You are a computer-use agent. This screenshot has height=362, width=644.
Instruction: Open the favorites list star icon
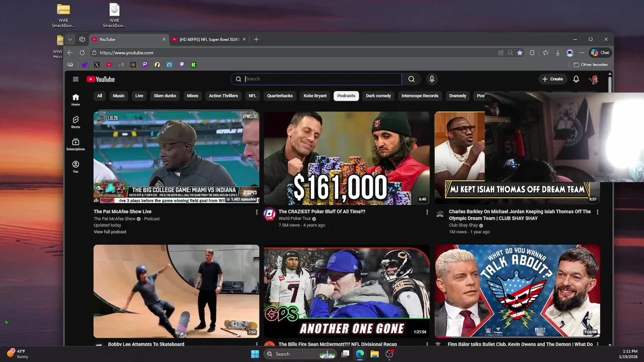545,52
